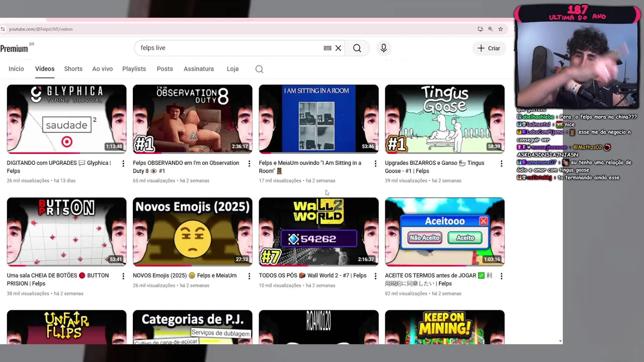
Task: Open the Ao vivo tab
Action: click(102, 69)
